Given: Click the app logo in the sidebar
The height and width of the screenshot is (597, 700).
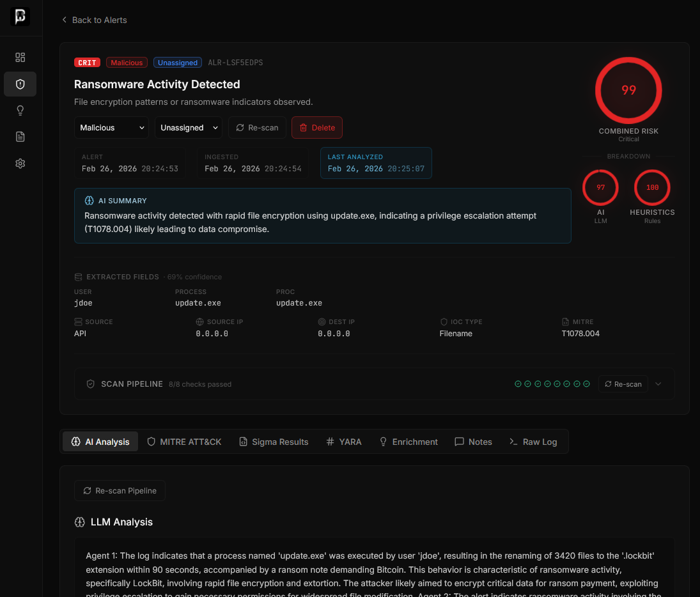Looking at the screenshot, I should tap(20, 17).
